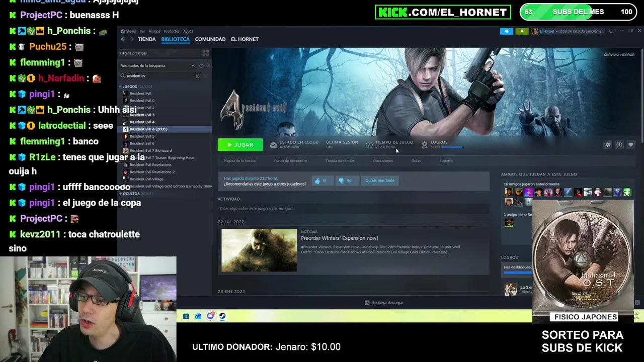Open Tienda de puntos link
This screenshot has width=644, height=362.
340,161
